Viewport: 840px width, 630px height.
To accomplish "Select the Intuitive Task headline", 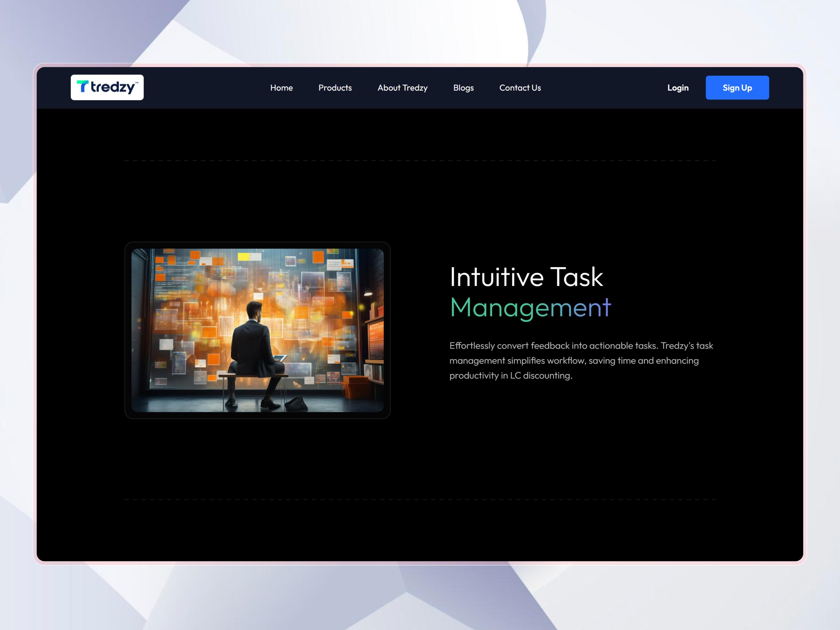I will point(527,277).
